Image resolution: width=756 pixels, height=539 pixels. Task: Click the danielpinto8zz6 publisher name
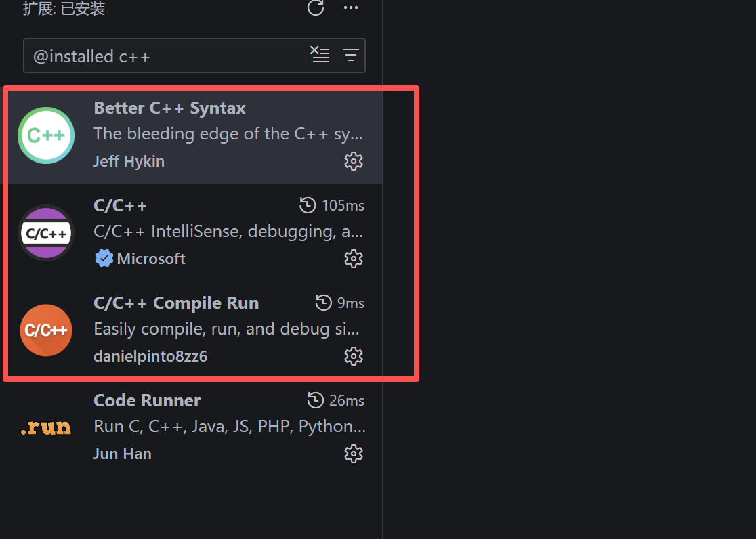(x=150, y=356)
